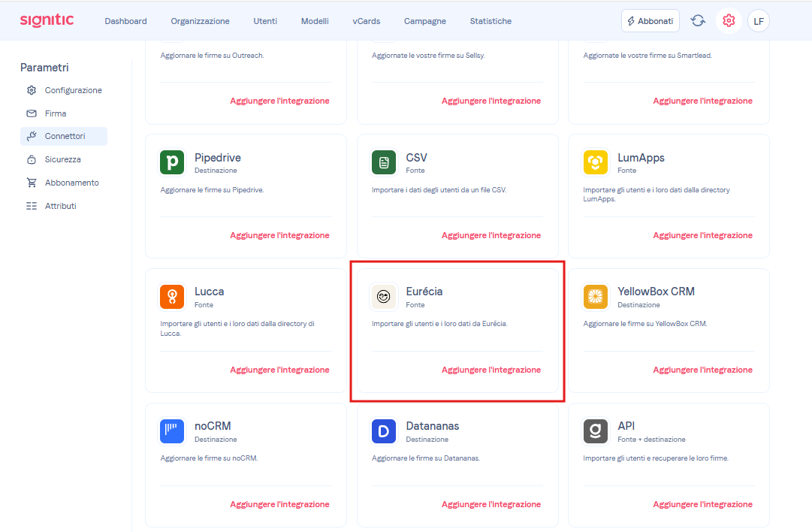Image resolution: width=812 pixels, height=532 pixels.
Task: Switch to the Modelli section
Action: (x=315, y=21)
